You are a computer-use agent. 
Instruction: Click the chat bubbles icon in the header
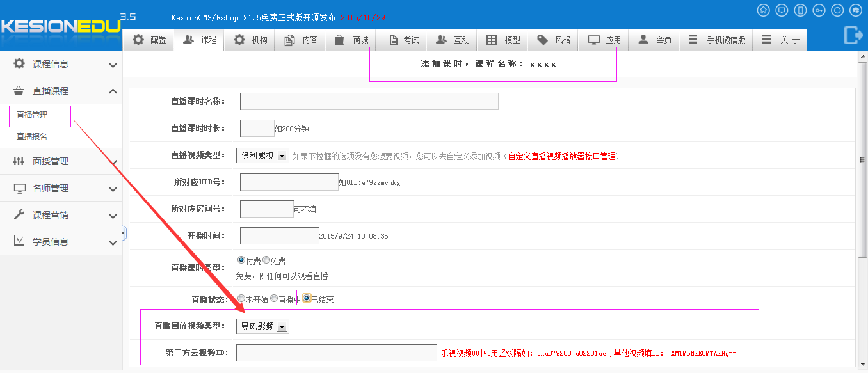[x=856, y=10]
